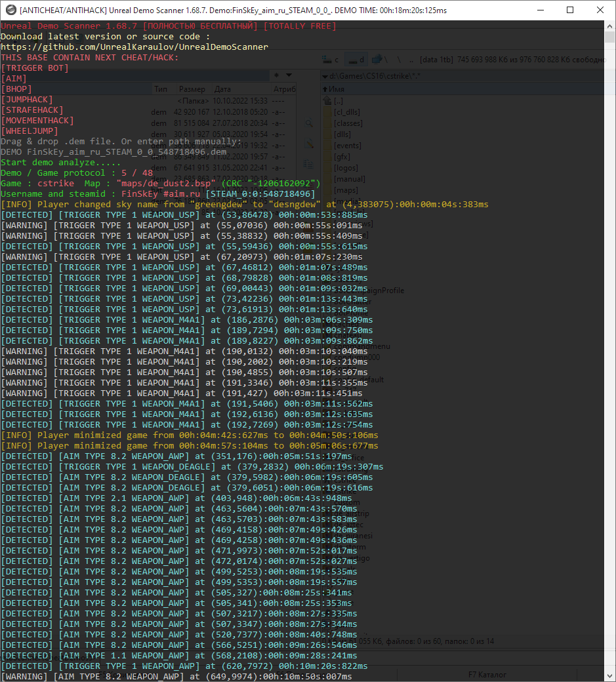
Task: Click the [events] folder icon
Action: pyautogui.click(x=327, y=146)
